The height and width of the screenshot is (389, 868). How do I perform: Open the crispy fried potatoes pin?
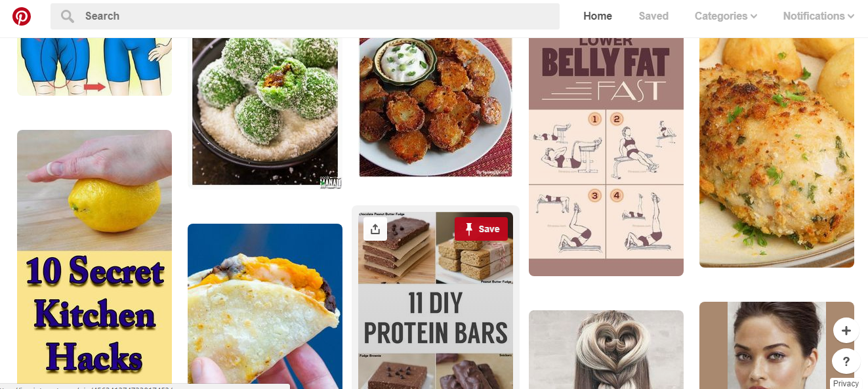coord(436,108)
